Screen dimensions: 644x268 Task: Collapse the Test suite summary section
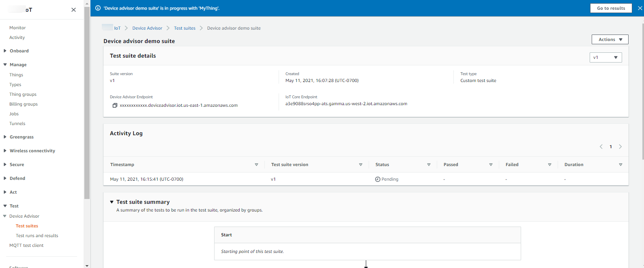[112, 202]
